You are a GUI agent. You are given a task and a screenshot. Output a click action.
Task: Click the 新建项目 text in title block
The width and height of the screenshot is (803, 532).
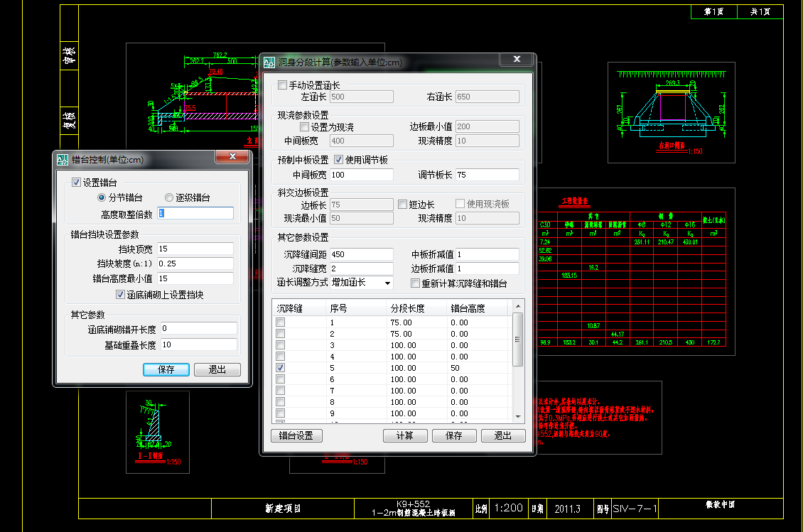pyautogui.click(x=283, y=509)
